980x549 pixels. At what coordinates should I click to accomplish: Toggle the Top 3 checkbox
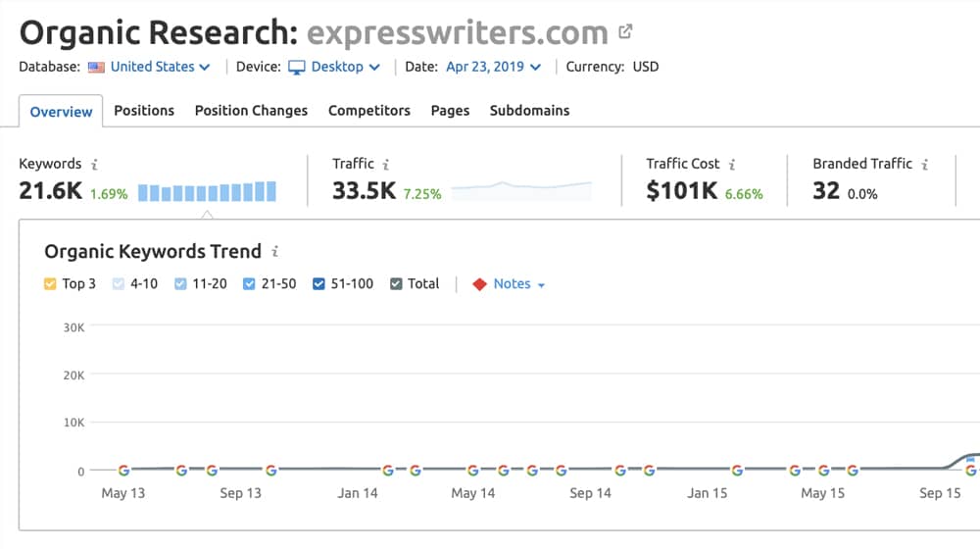[51, 284]
